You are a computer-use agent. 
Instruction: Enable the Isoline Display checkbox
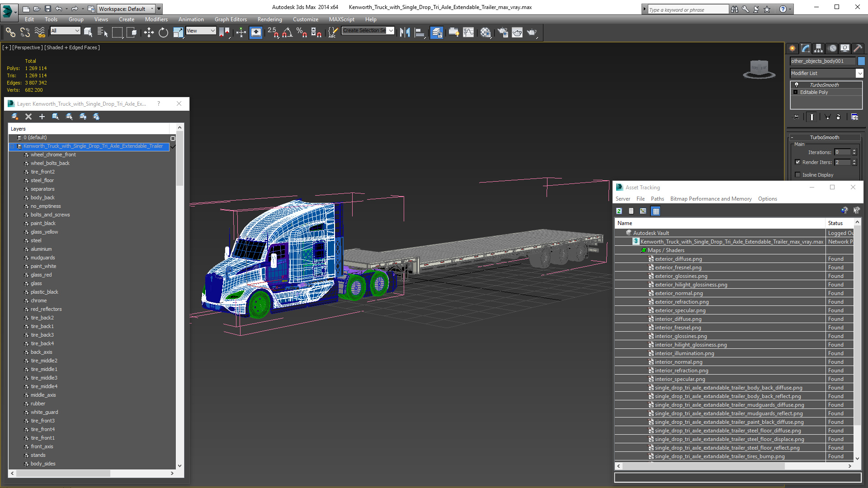pyautogui.click(x=797, y=175)
